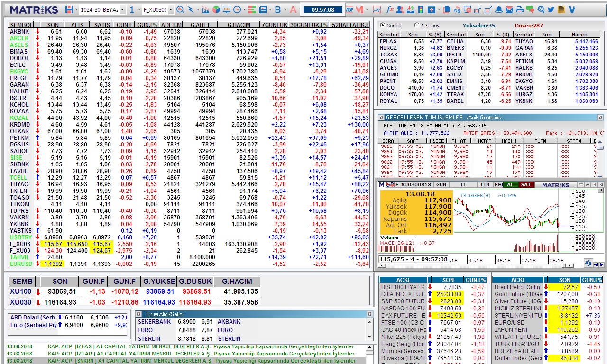Select the USDTRY row in watchlist

click(189, 237)
